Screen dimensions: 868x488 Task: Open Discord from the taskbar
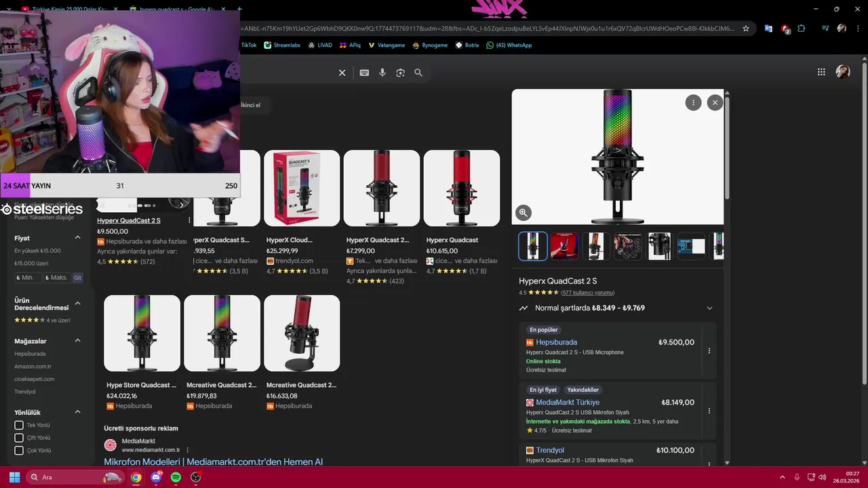[157, 477]
